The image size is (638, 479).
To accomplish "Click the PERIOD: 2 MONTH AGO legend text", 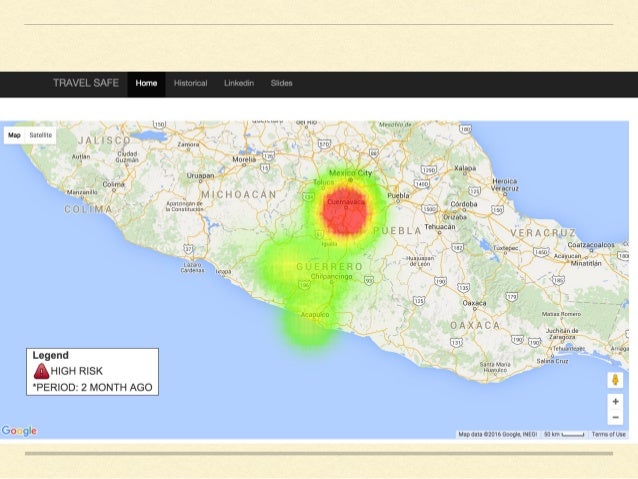I will [x=92, y=387].
